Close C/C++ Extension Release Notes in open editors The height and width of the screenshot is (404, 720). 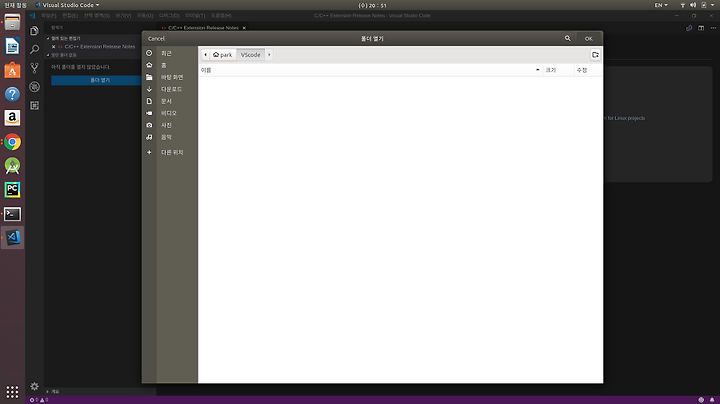tap(53, 46)
